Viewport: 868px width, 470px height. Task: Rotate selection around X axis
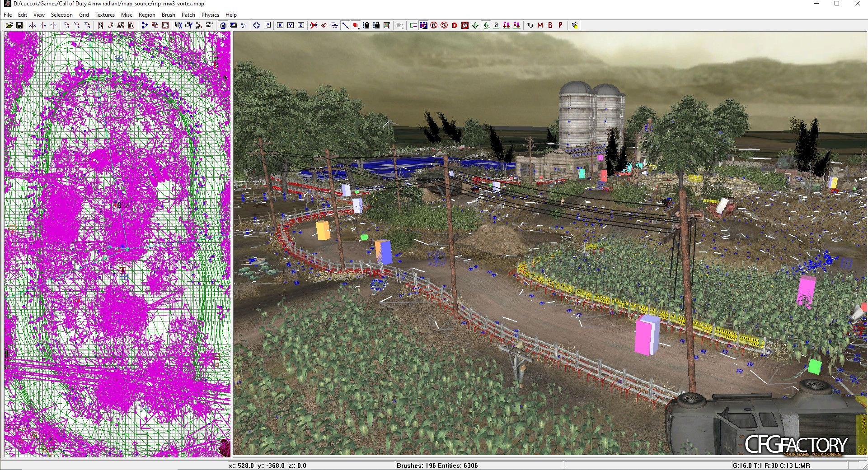click(x=66, y=25)
